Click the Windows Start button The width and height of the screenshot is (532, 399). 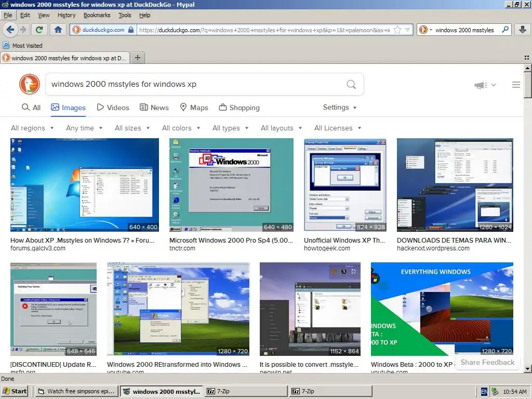15,391
